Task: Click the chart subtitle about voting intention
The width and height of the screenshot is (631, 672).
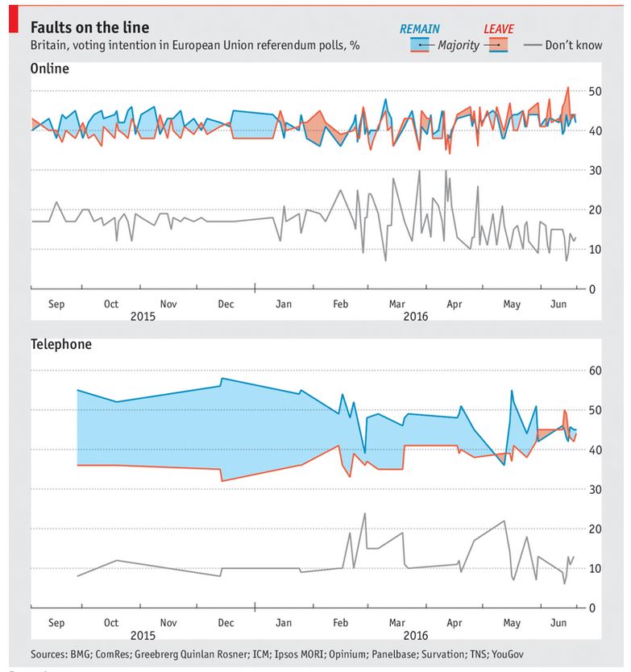Action: [195, 46]
